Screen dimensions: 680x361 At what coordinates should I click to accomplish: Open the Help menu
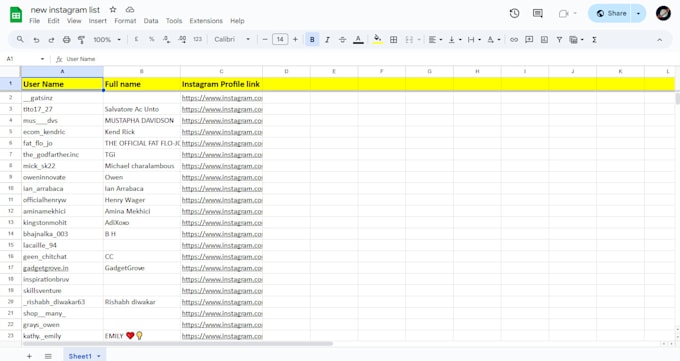237,21
